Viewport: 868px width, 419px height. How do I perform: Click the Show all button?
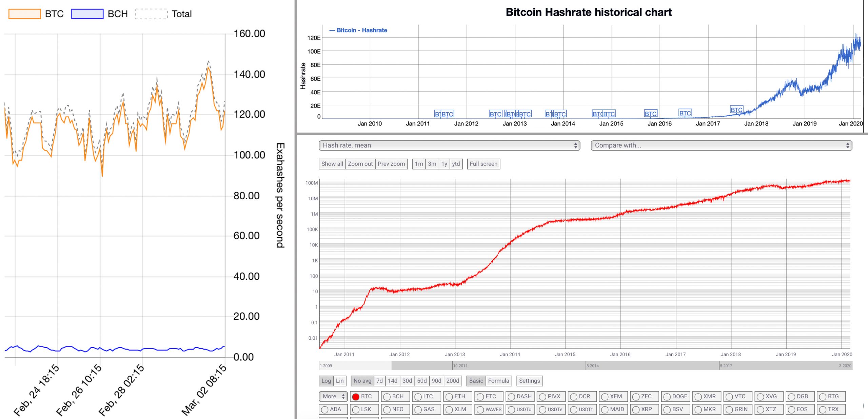(332, 164)
